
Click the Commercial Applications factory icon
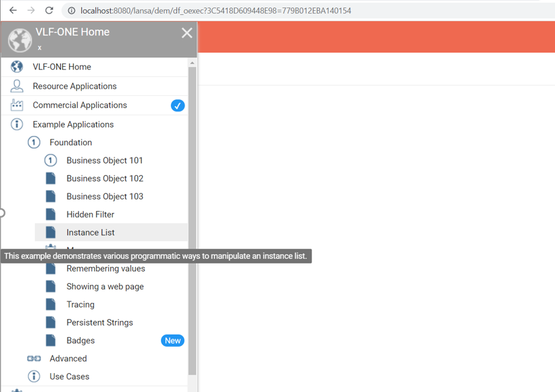[x=16, y=105]
